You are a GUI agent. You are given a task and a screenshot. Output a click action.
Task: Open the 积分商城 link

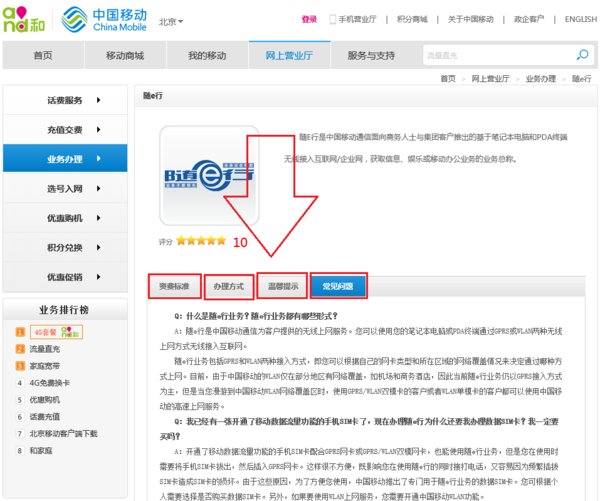[x=412, y=20]
